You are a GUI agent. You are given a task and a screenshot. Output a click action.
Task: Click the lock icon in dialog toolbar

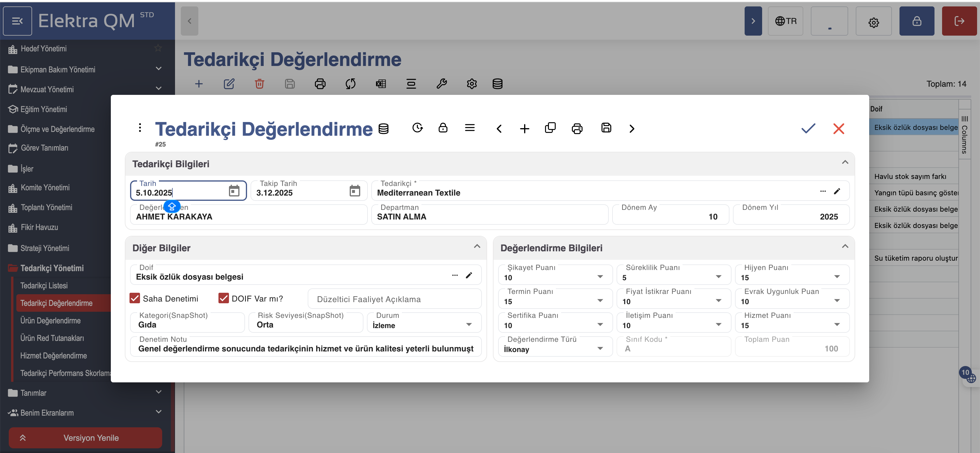[x=443, y=128]
